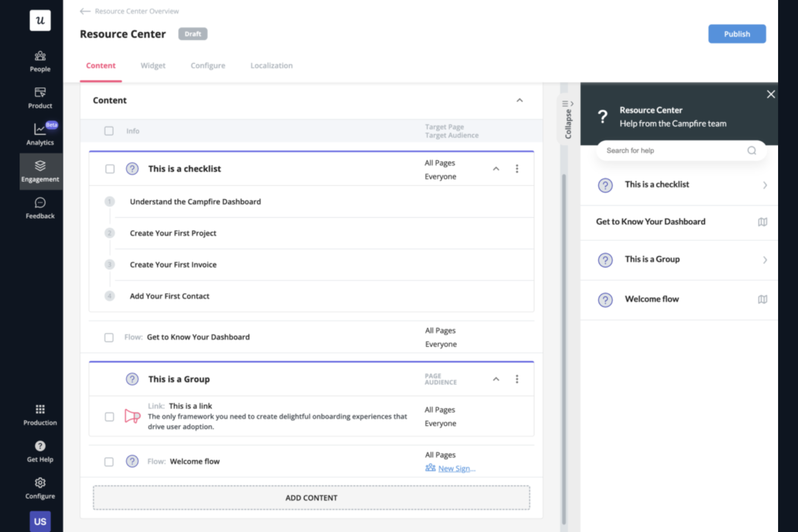Open the Analytics section in sidebar
Image resolution: width=798 pixels, height=532 pixels.
click(40, 135)
